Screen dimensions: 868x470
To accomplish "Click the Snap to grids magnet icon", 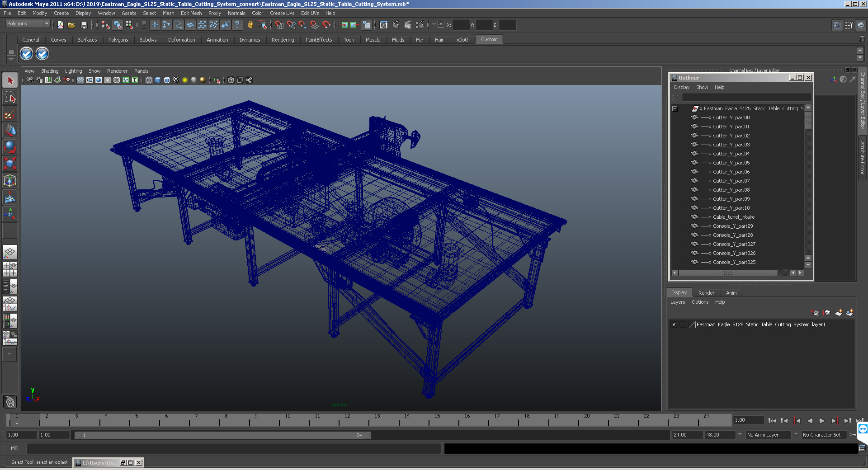I will [279, 25].
